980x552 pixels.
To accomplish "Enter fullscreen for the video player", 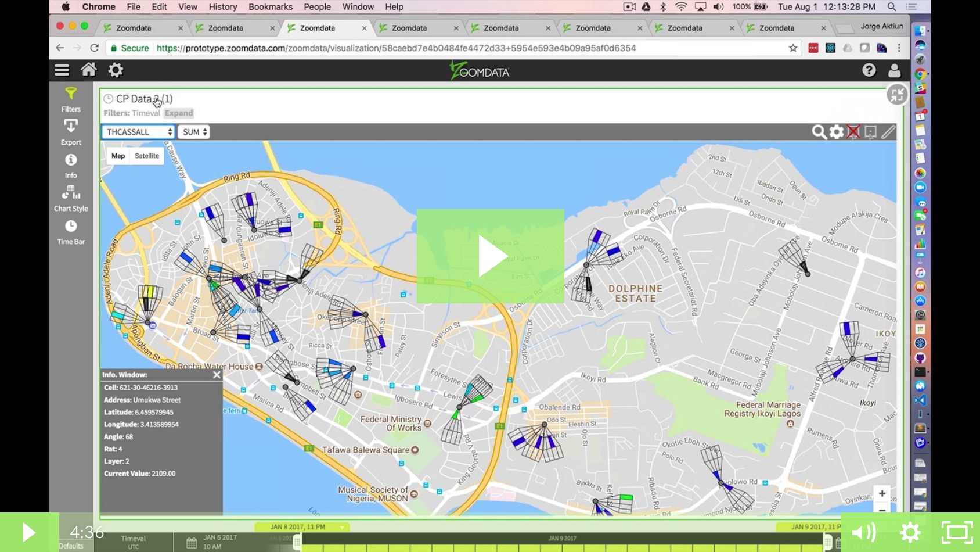I will pyautogui.click(x=957, y=532).
